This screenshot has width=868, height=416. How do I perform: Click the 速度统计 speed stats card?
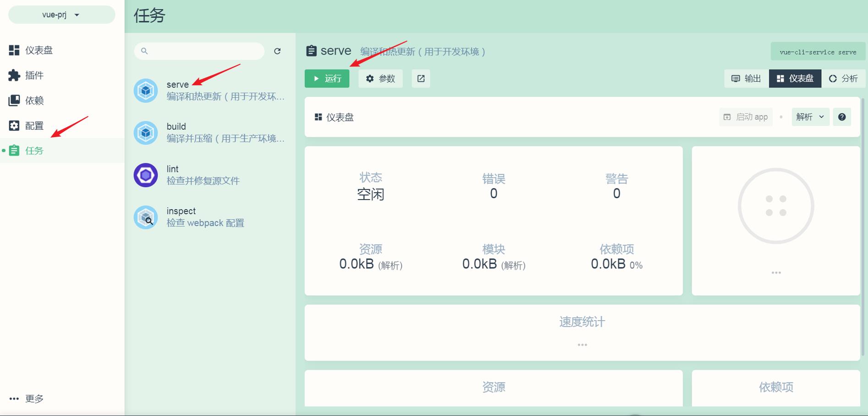coord(582,333)
